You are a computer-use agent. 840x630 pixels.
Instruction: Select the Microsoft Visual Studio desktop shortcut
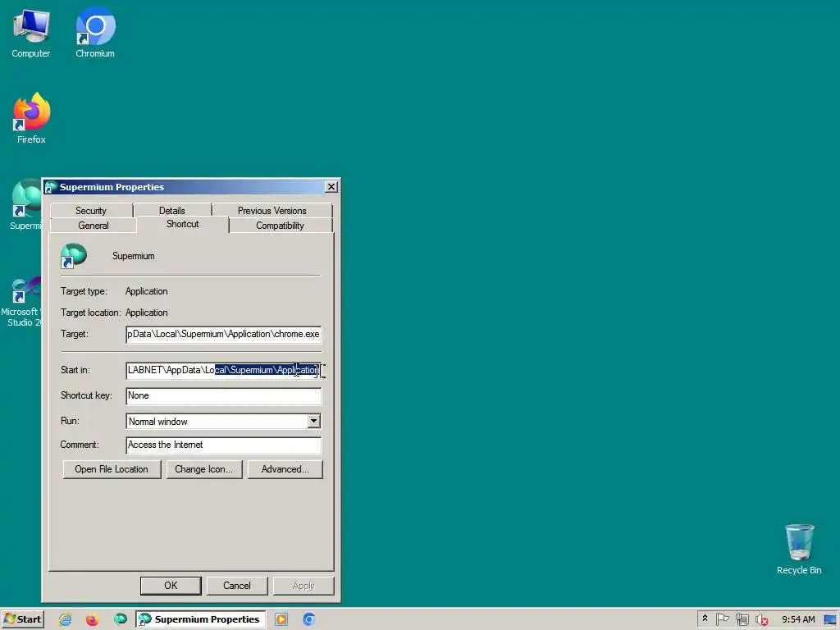coord(21,301)
